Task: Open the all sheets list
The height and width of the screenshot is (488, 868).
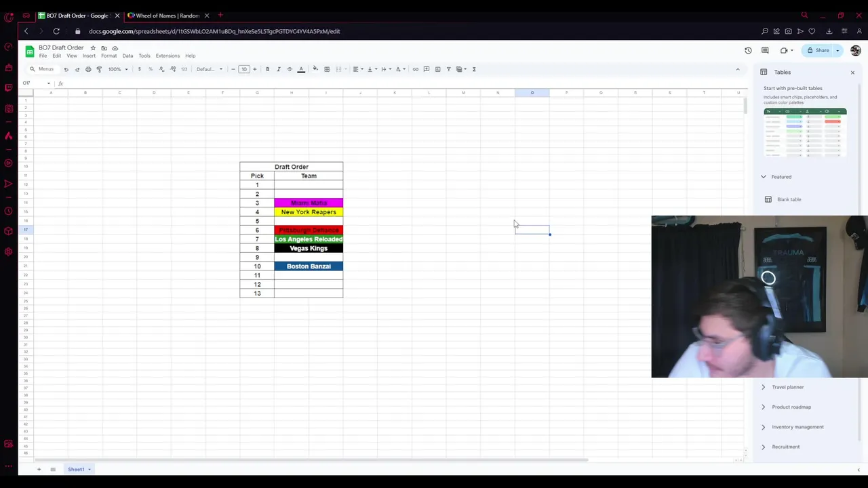Action: tap(52, 469)
